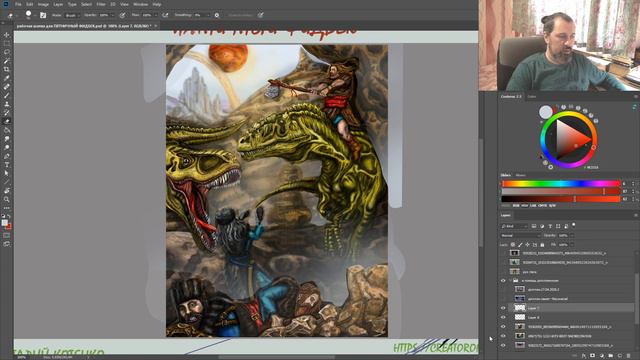Click the RGB slider mode button
This screenshot has height=360, width=640.
click(516, 206)
